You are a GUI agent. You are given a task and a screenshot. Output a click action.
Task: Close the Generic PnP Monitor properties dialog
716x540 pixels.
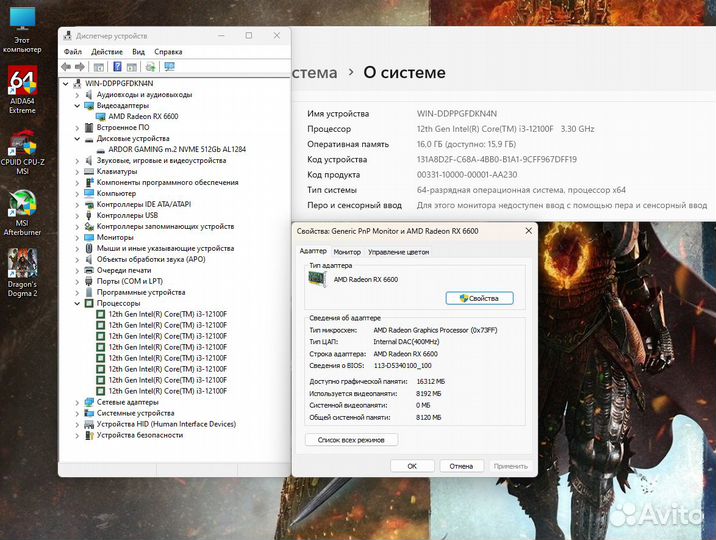click(x=528, y=231)
